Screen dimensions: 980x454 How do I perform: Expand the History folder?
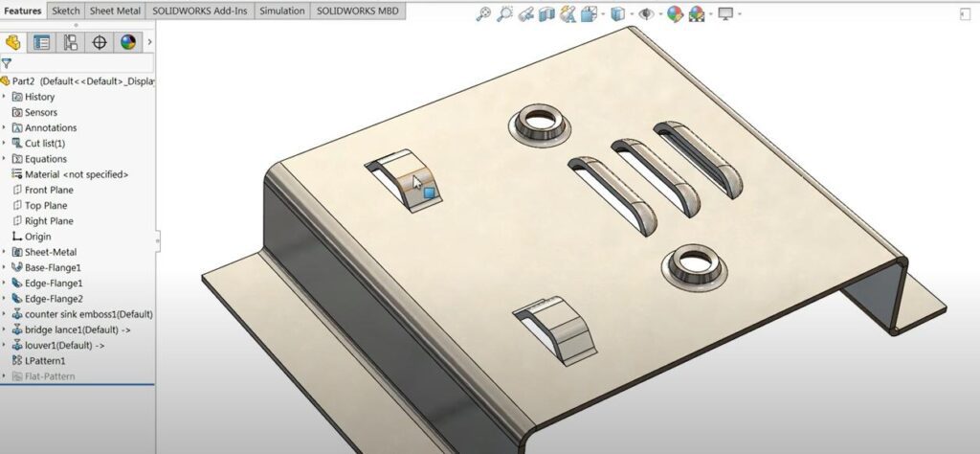(x=5, y=97)
